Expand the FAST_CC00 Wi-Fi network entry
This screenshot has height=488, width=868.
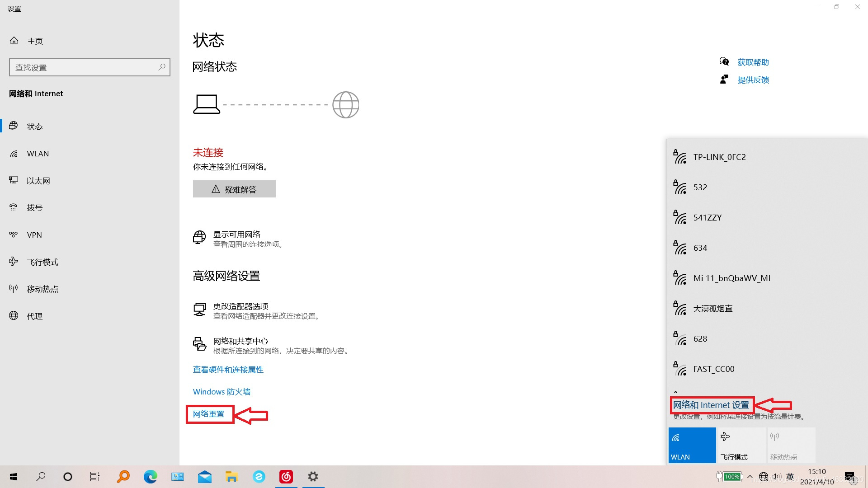pyautogui.click(x=713, y=369)
